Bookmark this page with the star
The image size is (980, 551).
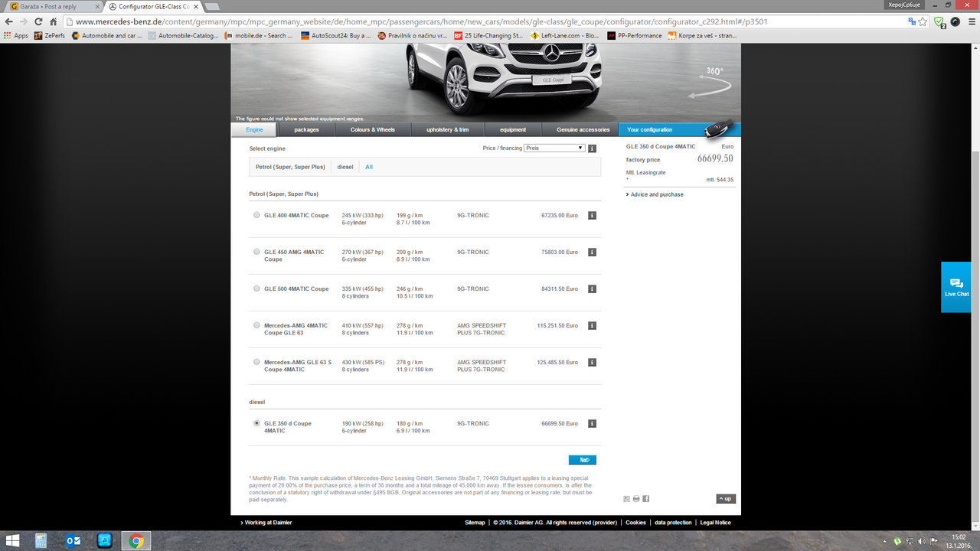[924, 21]
